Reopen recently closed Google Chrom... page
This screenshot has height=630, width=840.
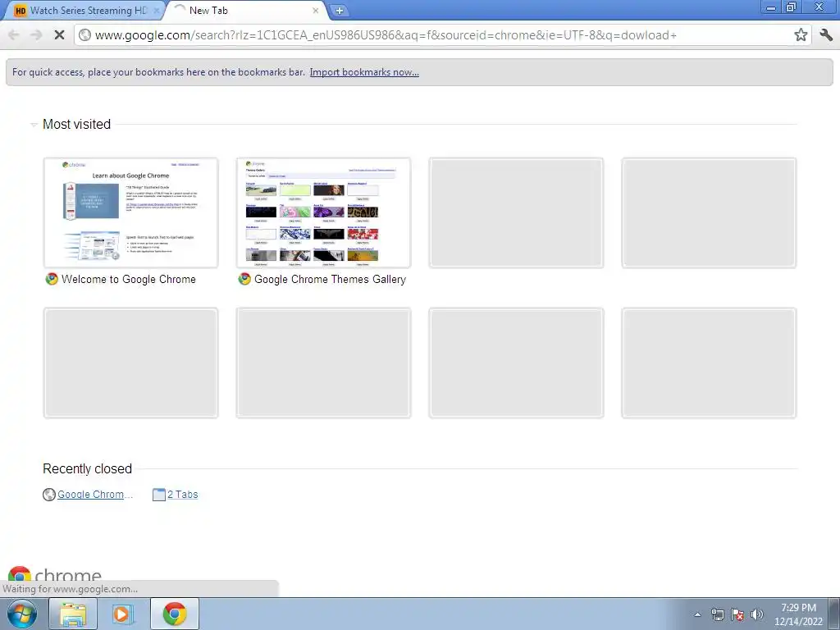[95, 495]
